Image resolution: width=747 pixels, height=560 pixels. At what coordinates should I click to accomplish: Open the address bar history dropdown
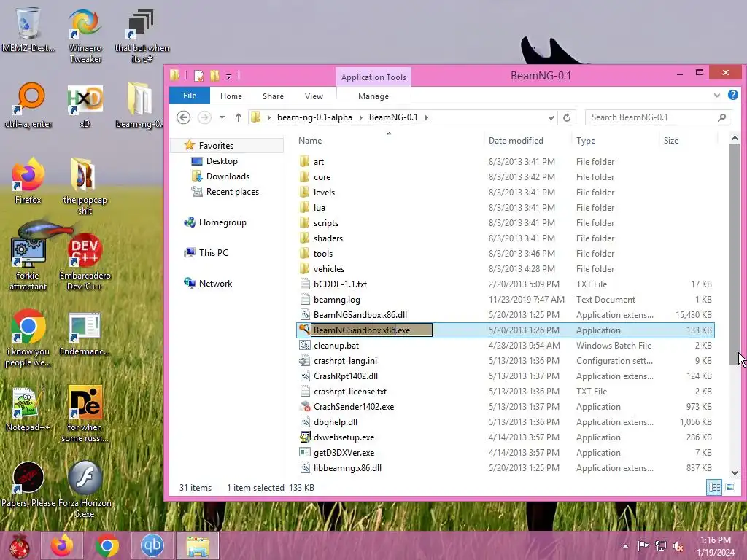(x=551, y=117)
